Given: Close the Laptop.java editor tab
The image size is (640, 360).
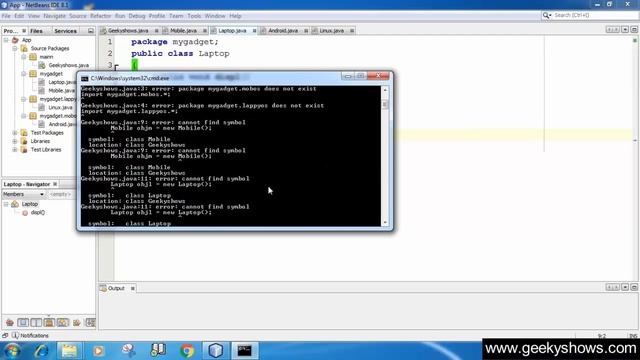Looking at the screenshot, I should 254,31.
